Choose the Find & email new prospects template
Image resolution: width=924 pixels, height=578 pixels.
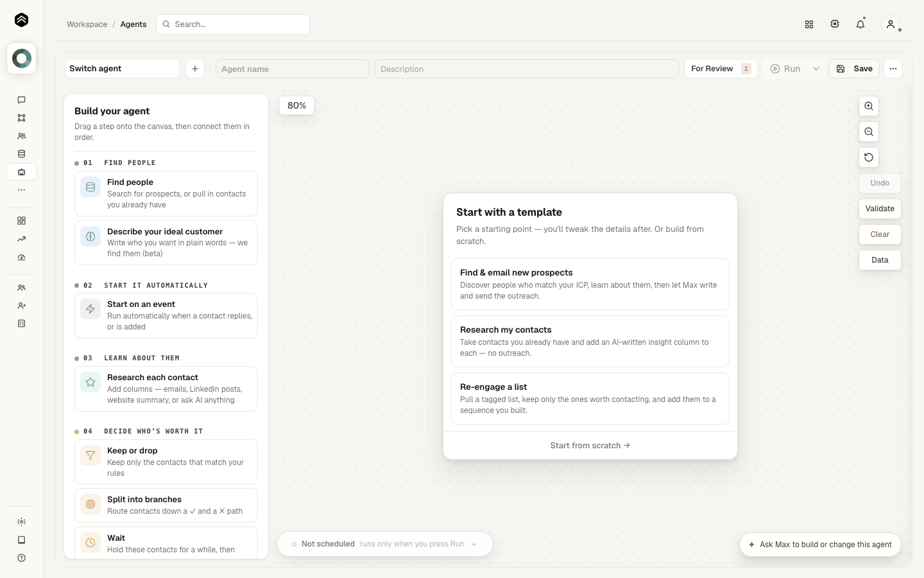pyautogui.click(x=590, y=284)
